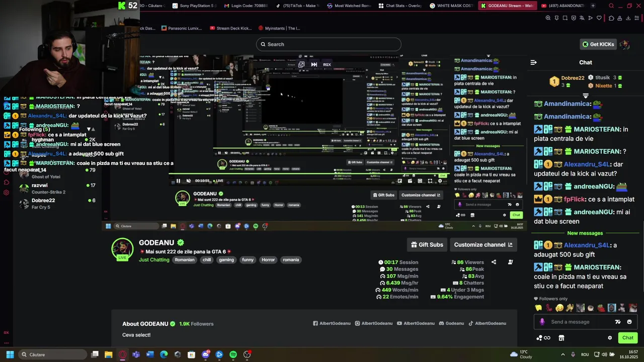Open the Windows Start menu
The image size is (644, 362).
10,354
